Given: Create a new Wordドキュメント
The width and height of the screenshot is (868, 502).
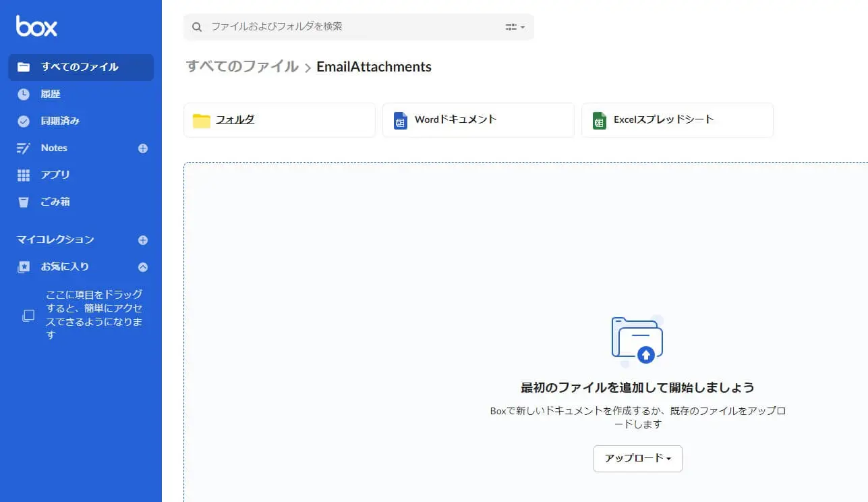Looking at the screenshot, I should (x=478, y=120).
